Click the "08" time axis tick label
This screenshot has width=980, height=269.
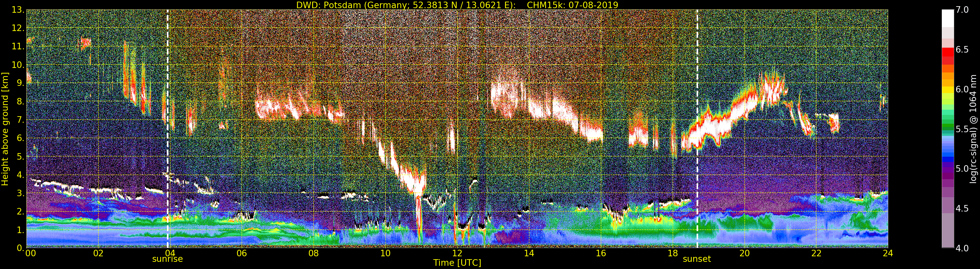pyautogui.click(x=313, y=253)
